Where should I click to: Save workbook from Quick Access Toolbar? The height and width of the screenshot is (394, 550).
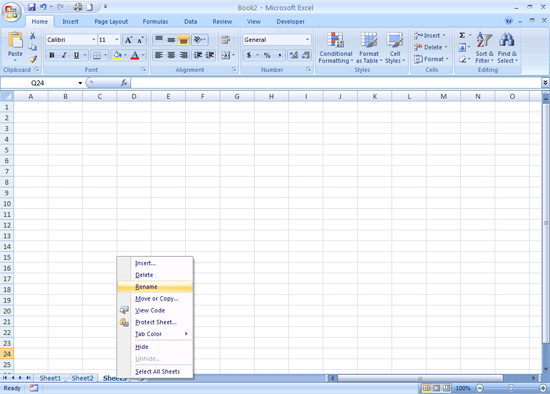(x=32, y=7)
